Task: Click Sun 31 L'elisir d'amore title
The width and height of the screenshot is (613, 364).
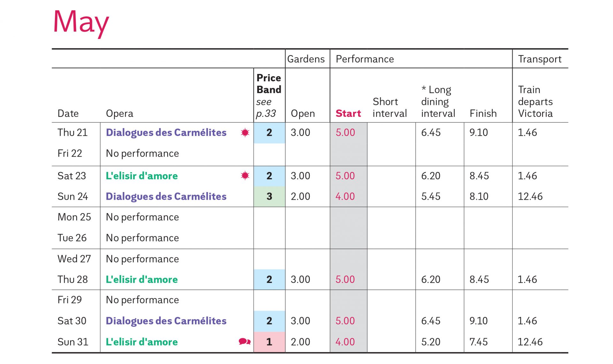Action: click(142, 342)
